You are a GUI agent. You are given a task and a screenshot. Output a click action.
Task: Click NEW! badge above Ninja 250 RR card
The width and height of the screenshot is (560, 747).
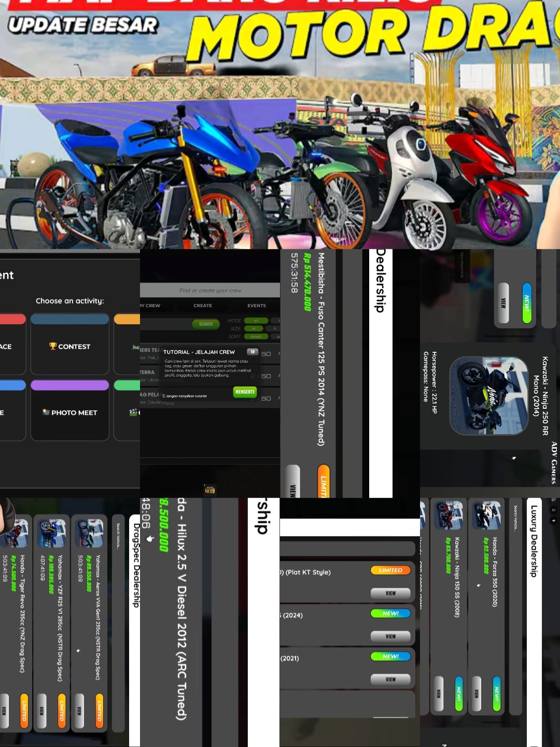coord(527,303)
